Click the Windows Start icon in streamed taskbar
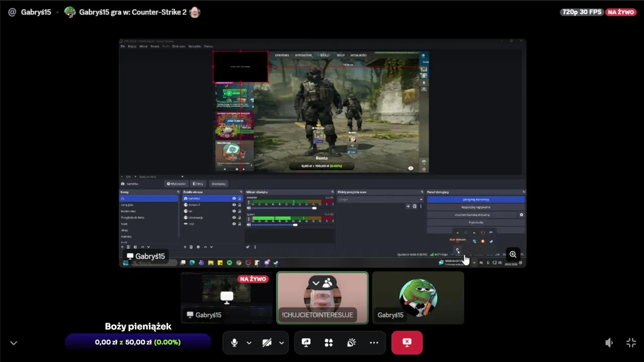This screenshot has width=644, height=362. click(x=126, y=262)
